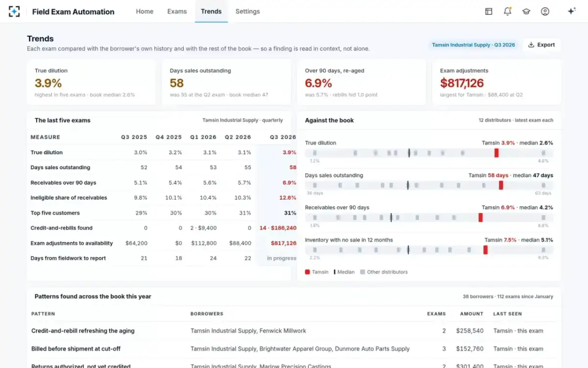Click the EXAMS column header

(437, 314)
